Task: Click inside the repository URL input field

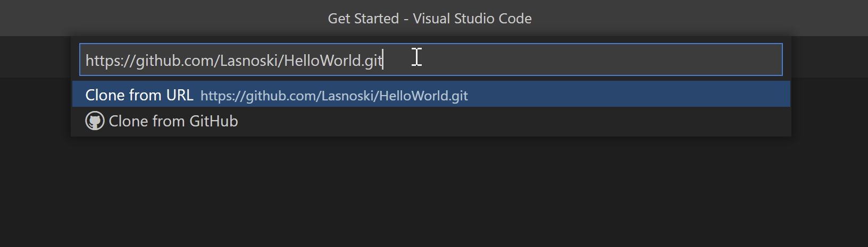Action: pos(532,59)
